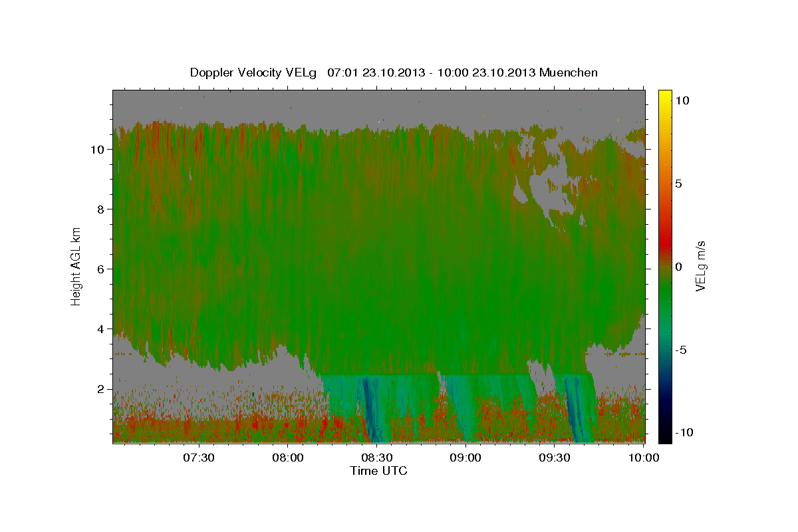Screen dimensions: 798x532
Task: Click the height axis label '8'
Action: pyautogui.click(x=100, y=209)
